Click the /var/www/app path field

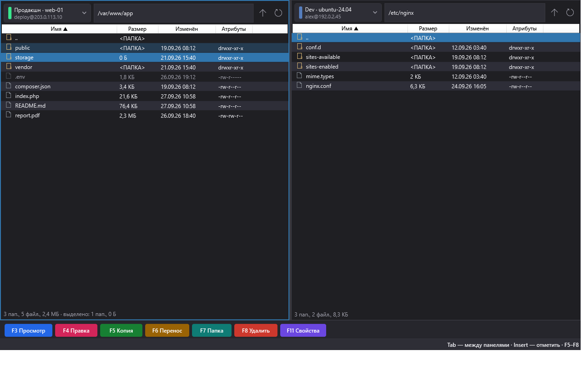click(x=174, y=13)
